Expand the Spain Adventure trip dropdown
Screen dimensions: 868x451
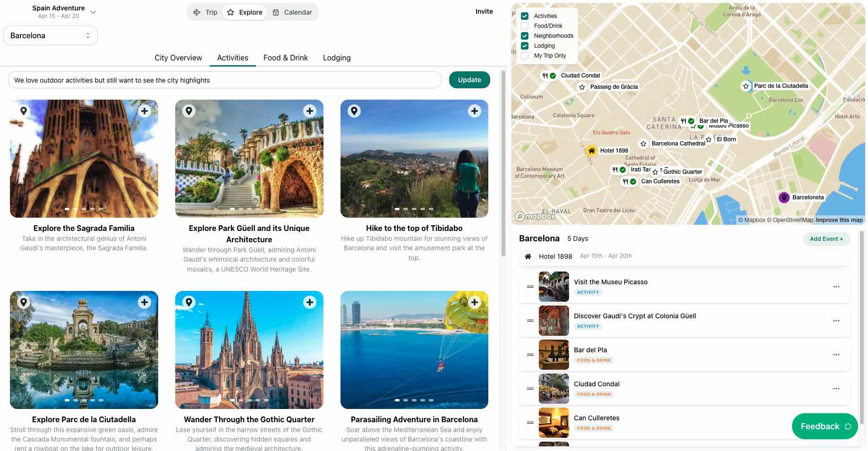94,12
